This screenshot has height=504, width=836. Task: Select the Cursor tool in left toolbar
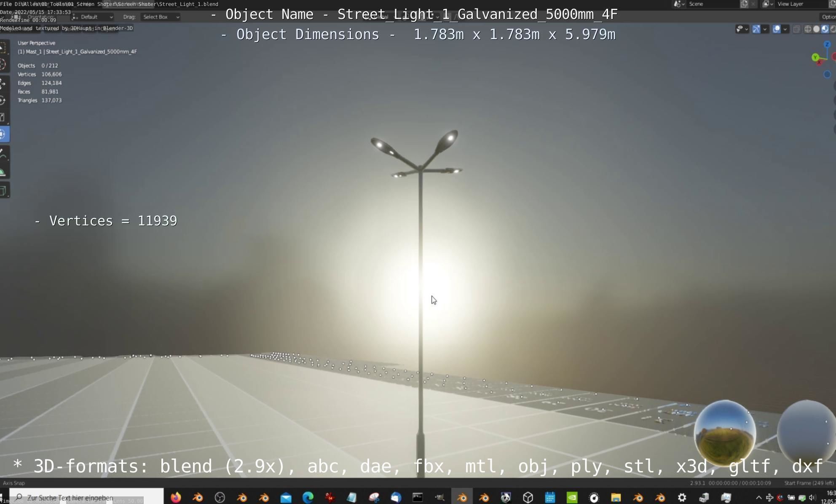pyautogui.click(x=3, y=64)
